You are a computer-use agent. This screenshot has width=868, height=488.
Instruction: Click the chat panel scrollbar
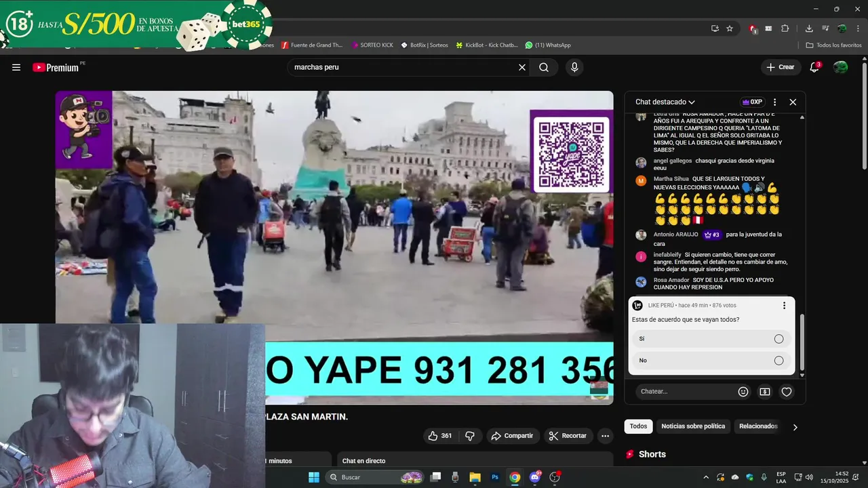(x=802, y=342)
